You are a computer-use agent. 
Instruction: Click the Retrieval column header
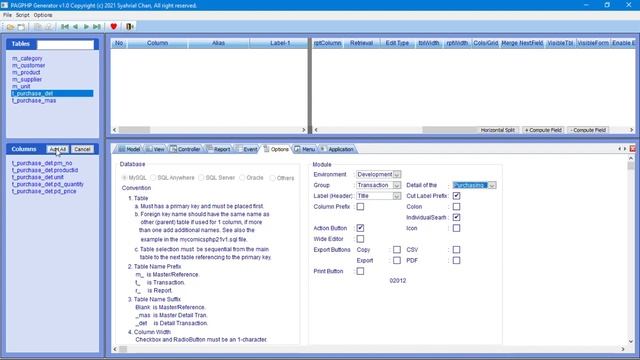(x=362, y=43)
